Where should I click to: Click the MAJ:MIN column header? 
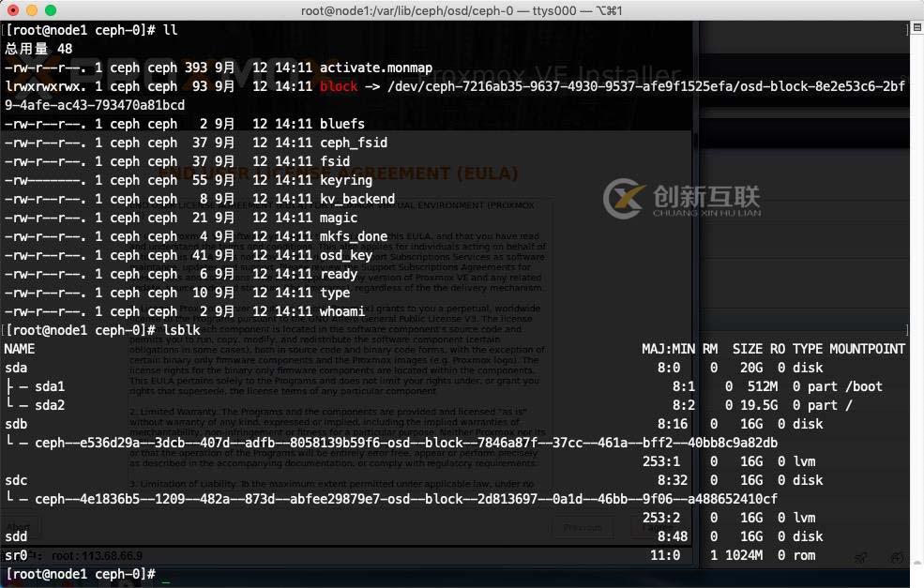tap(668, 349)
